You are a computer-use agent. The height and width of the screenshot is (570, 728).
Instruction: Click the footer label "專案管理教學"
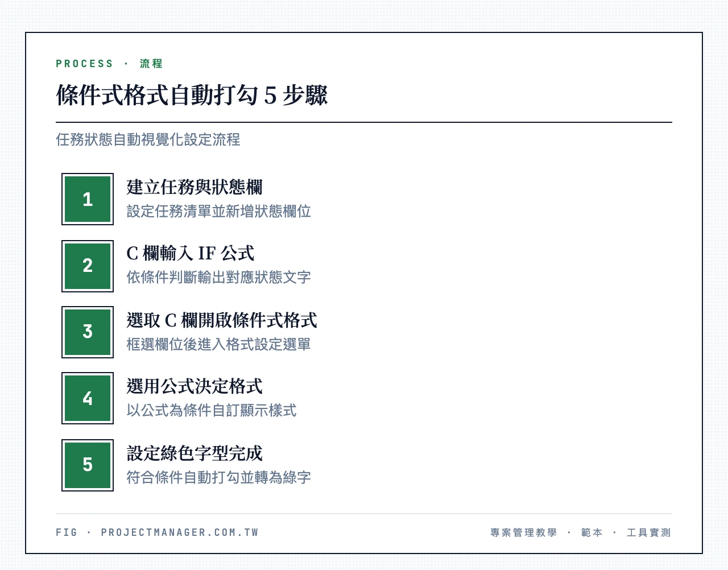[x=524, y=532]
